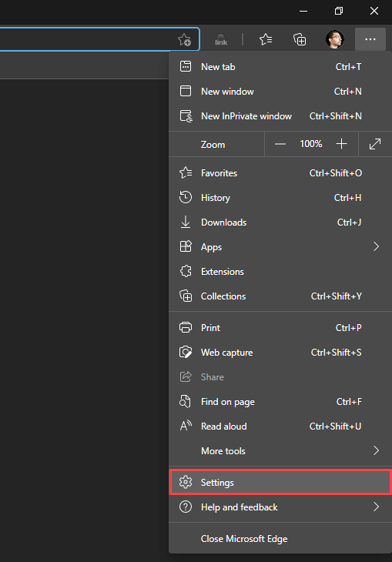Click the link extension icon
Screen dimensions: 392x562
pyautogui.click(x=221, y=39)
